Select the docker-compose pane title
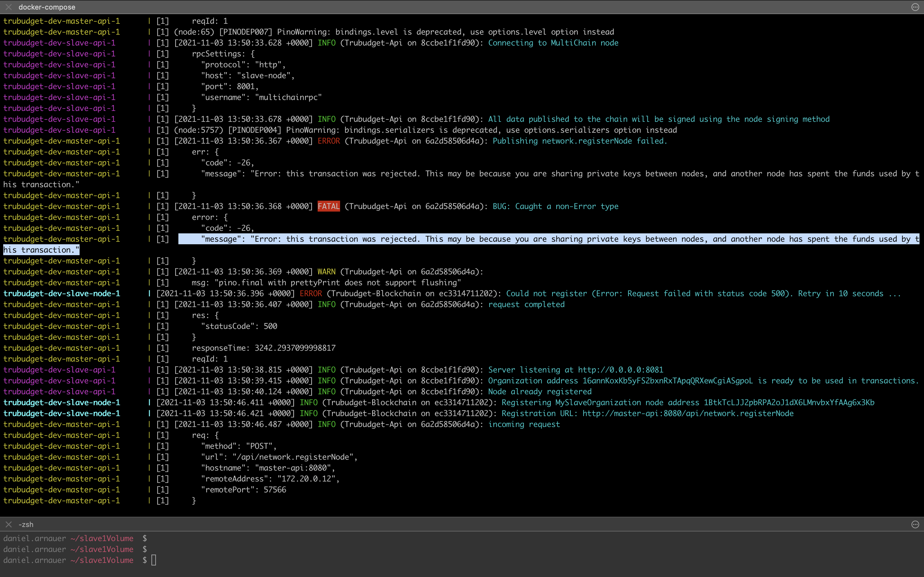This screenshot has height=577, width=924. (47, 7)
